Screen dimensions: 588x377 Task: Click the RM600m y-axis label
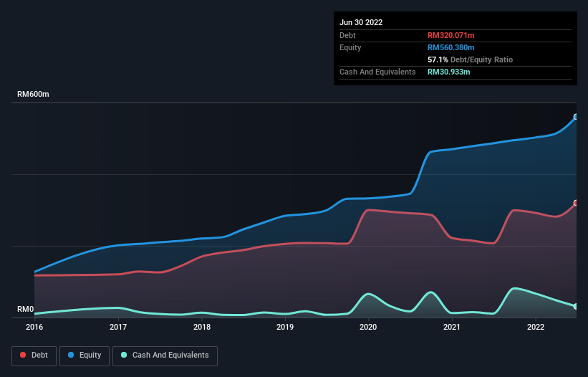click(x=33, y=94)
